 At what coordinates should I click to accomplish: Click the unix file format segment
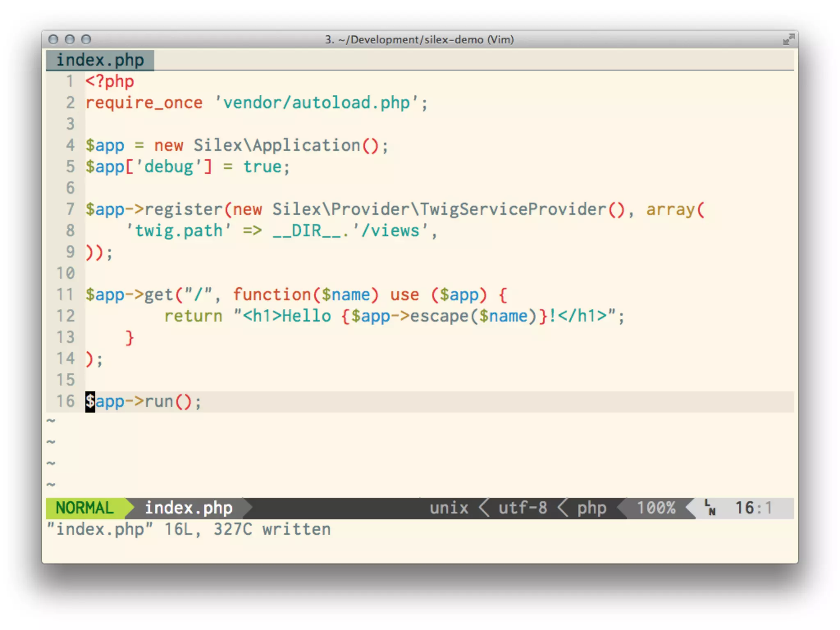[x=449, y=508]
